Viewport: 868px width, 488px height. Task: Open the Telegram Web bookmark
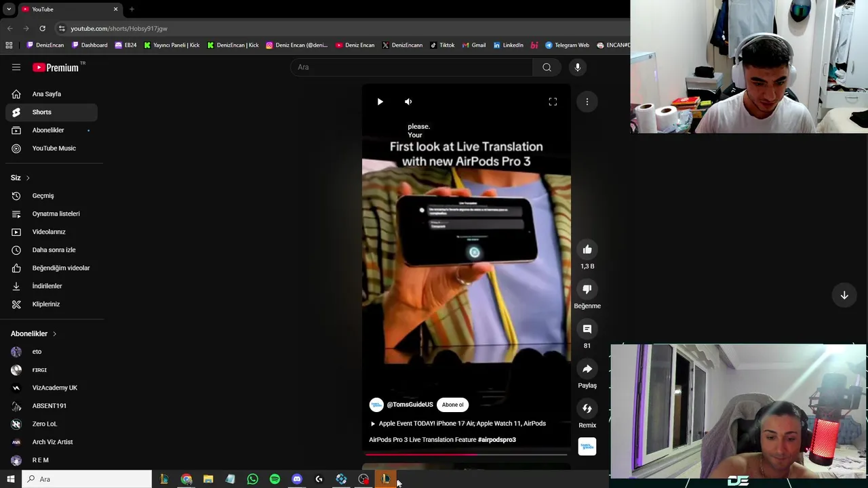[x=567, y=45]
